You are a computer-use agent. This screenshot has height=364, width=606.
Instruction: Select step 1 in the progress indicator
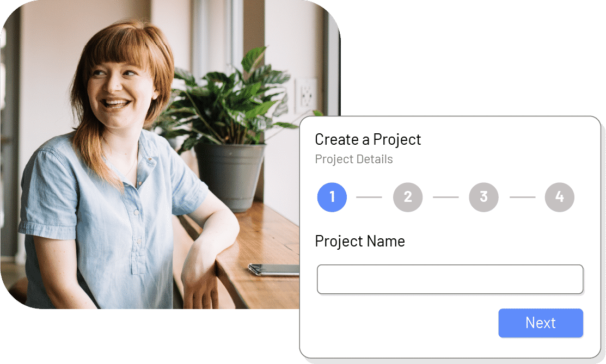click(x=332, y=197)
